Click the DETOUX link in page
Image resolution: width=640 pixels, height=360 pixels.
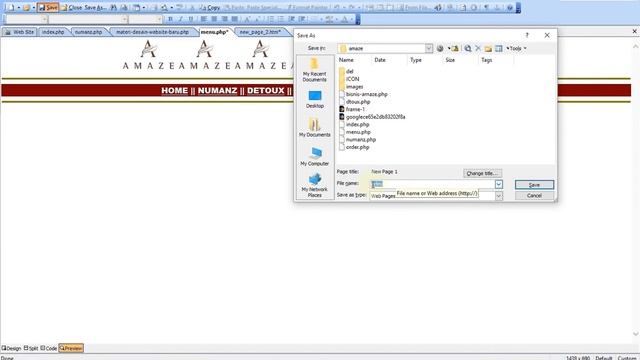pos(266,91)
